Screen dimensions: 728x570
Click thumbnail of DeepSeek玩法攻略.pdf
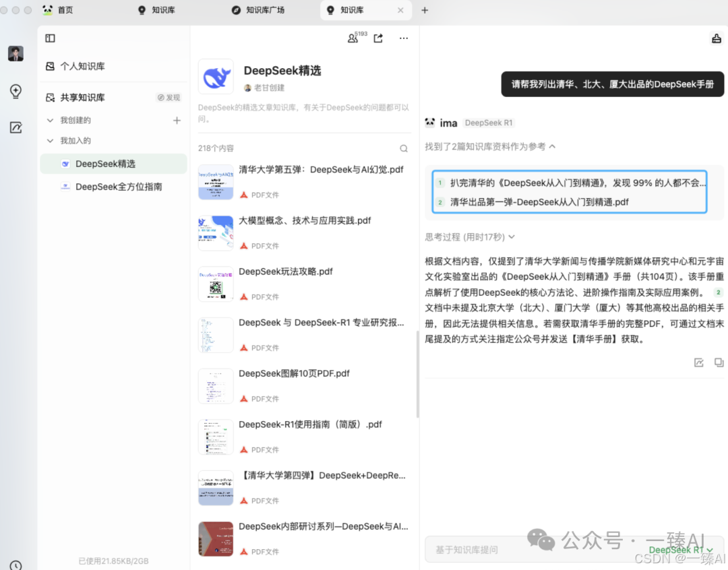pos(216,284)
